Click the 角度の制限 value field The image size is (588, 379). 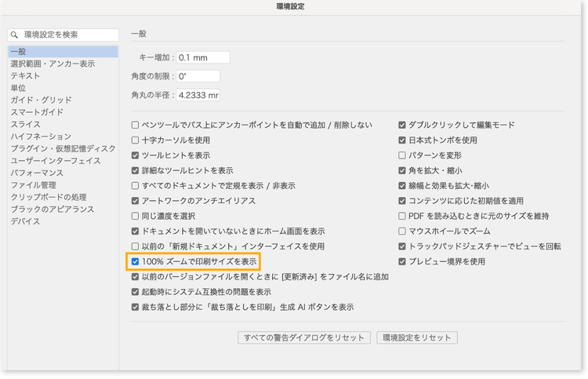tap(198, 76)
